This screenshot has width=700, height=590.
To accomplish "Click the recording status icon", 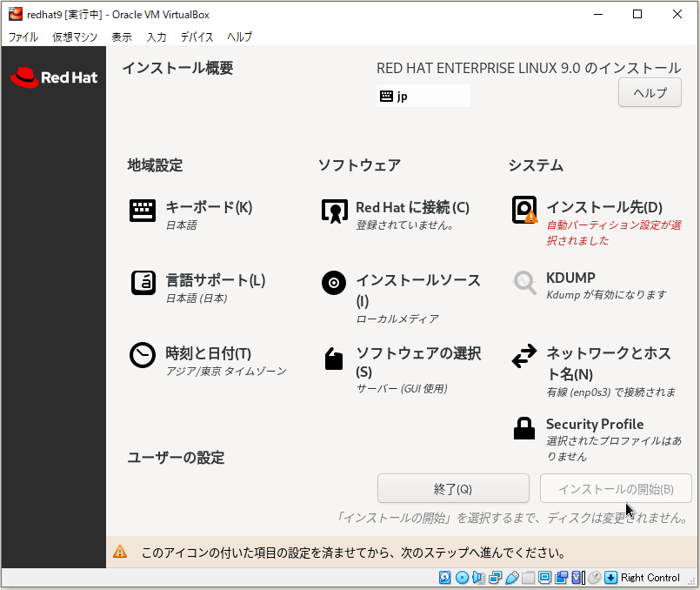I will pos(561,578).
